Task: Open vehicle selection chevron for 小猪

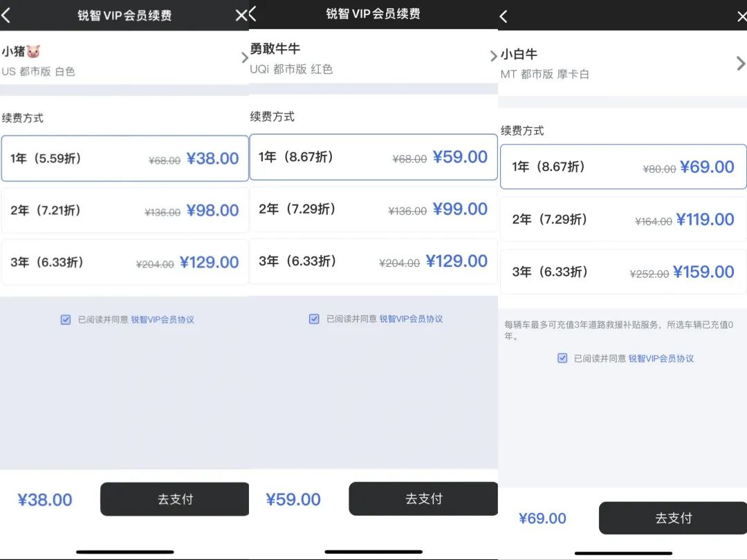Action: click(x=244, y=57)
